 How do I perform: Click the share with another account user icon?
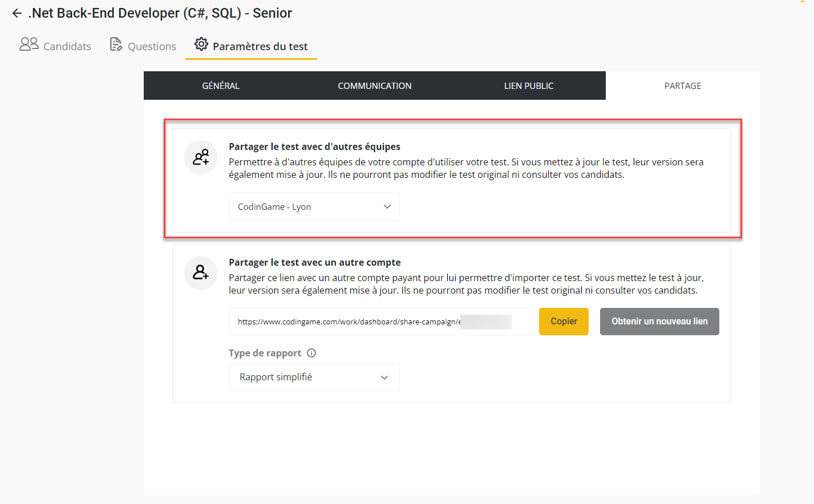click(x=201, y=273)
